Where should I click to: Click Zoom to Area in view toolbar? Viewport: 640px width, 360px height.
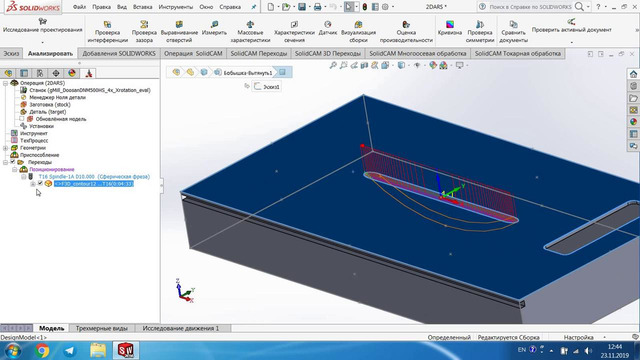[344, 65]
